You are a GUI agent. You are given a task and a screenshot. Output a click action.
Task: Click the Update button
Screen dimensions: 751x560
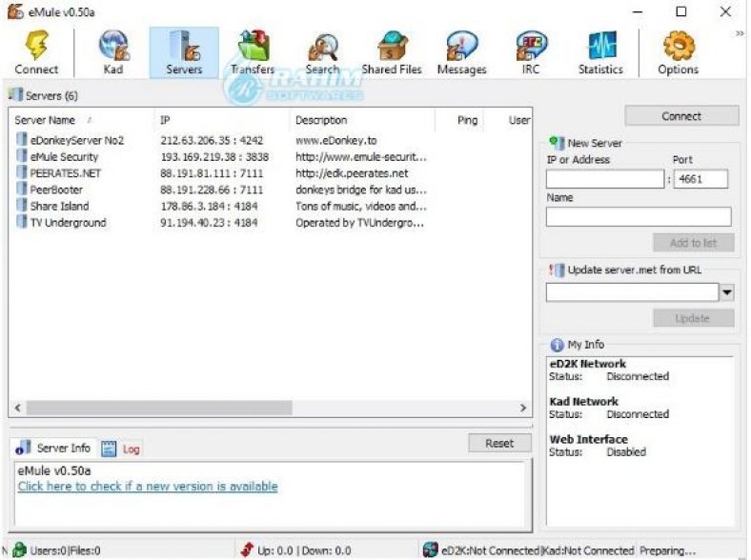694,318
